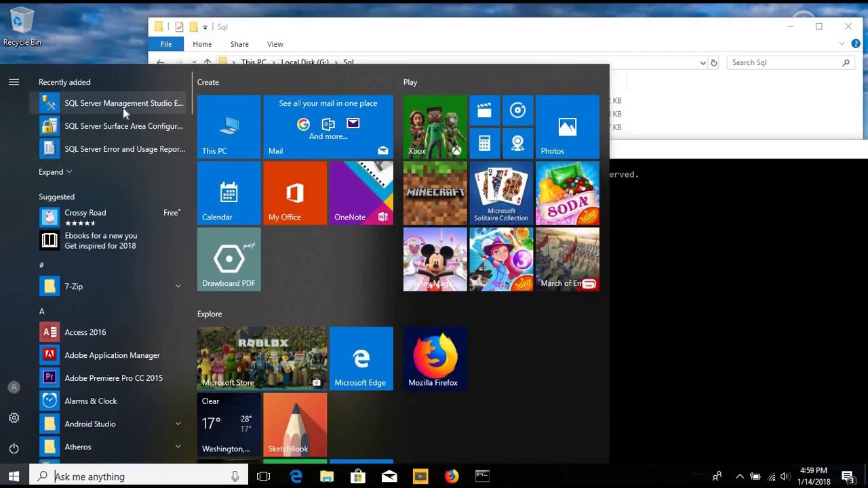Open the My Office tile
The height and width of the screenshot is (488, 868).
tap(295, 193)
